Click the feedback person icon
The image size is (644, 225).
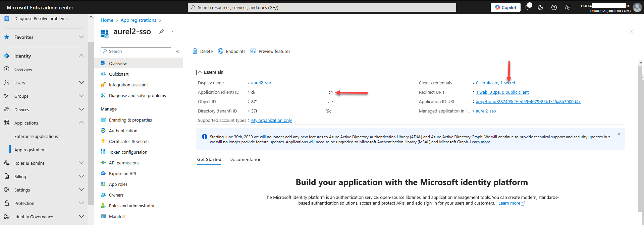click(568, 7)
